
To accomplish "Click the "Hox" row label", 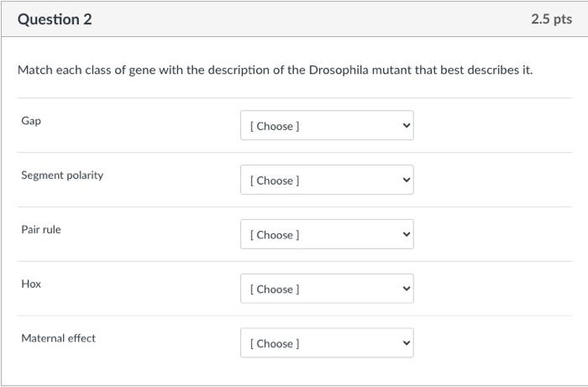I will (31, 284).
